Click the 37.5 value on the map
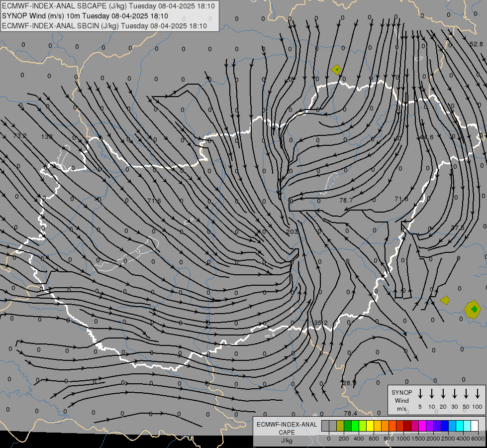 [458, 228]
